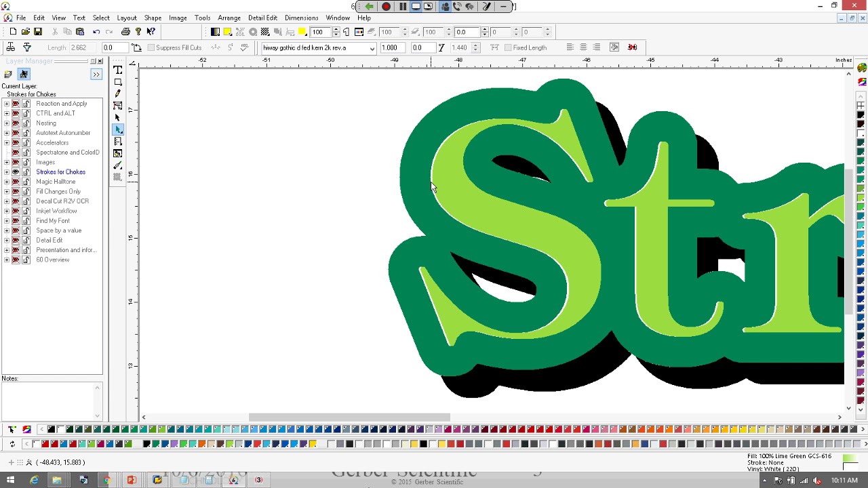Open the Layout menu
The width and height of the screenshot is (868, 488).
point(127,18)
